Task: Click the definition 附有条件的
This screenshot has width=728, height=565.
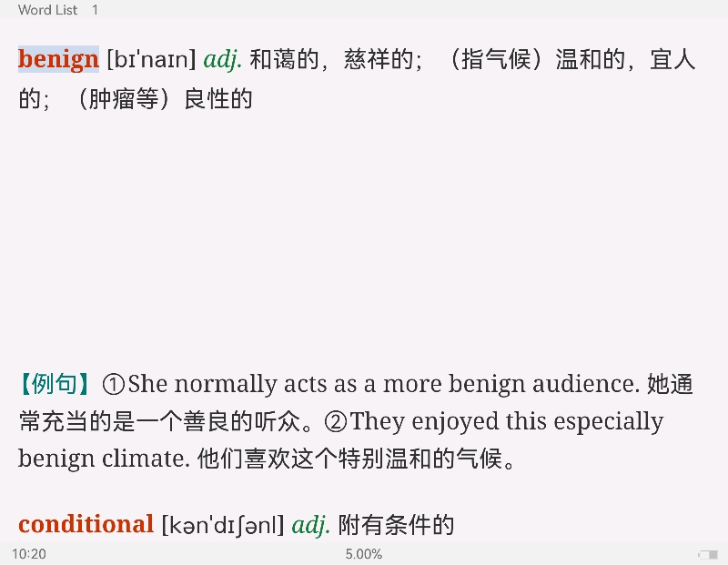Action: pyautogui.click(x=396, y=525)
